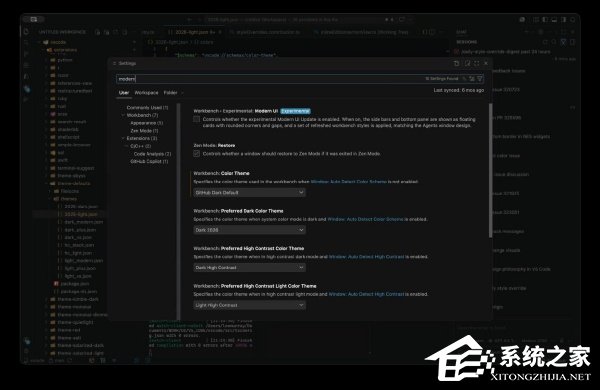
Task: Open Copilot icon in window title bar
Action: [522, 20]
